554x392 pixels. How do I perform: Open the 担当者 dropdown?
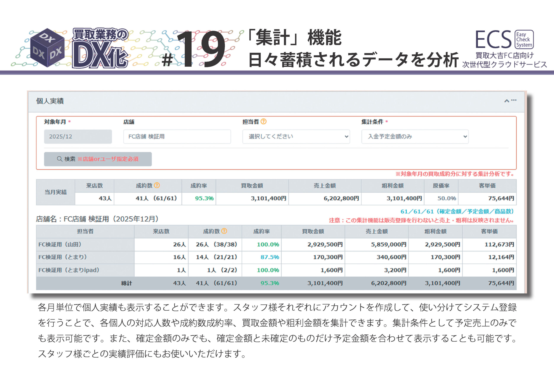[x=296, y=137]
